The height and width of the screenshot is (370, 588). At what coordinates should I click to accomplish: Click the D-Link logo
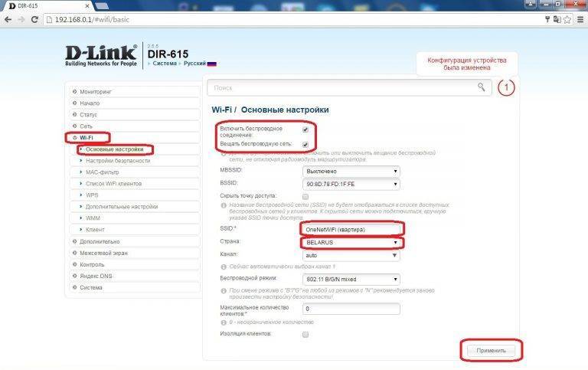pyautogui.click(x=101, y=55)
